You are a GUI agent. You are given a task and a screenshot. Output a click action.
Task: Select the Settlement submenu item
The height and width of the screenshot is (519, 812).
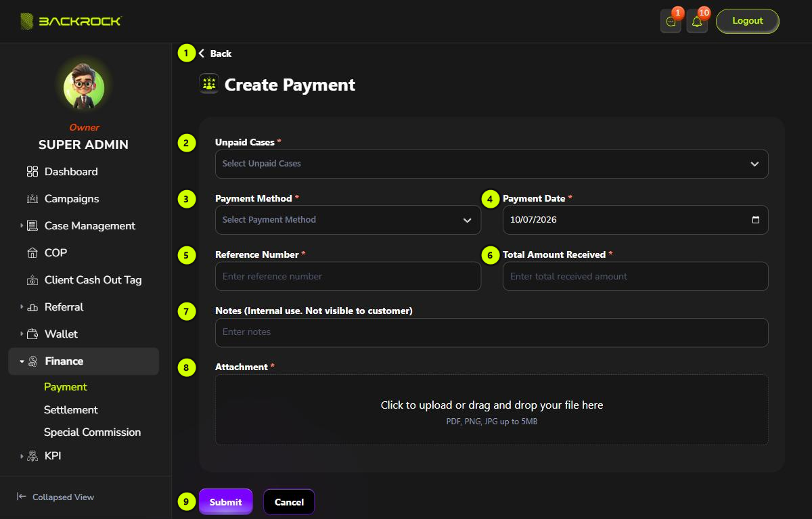pos(71,410)
